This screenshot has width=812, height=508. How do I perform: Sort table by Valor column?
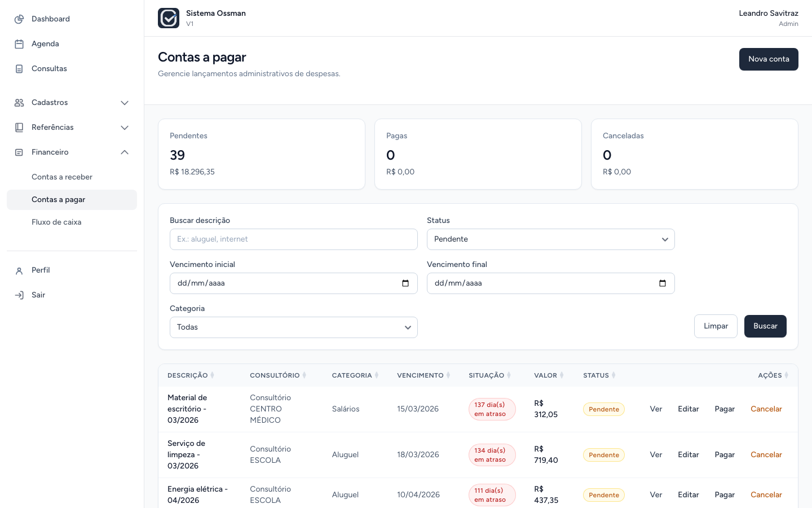[549, 375]
